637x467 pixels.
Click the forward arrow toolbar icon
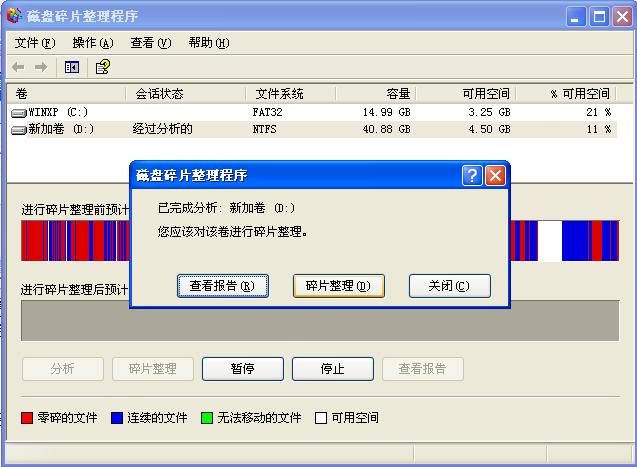pyautogui.click(x=41, y=67)
